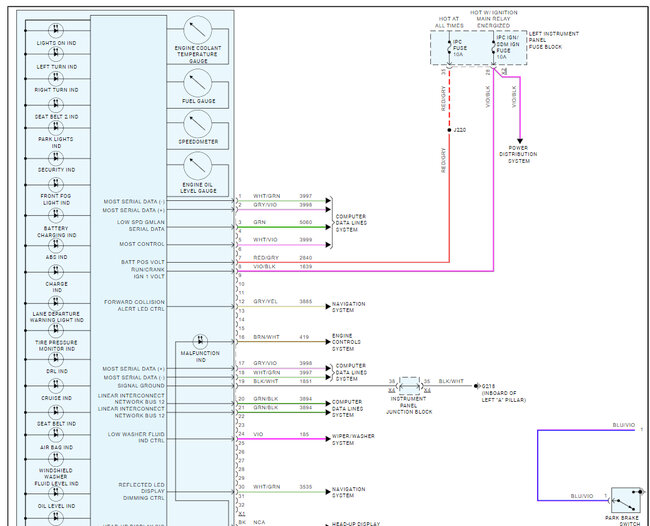Click the IPC Fuse 10A symbol
650x526 pixels.
[449, 48]
